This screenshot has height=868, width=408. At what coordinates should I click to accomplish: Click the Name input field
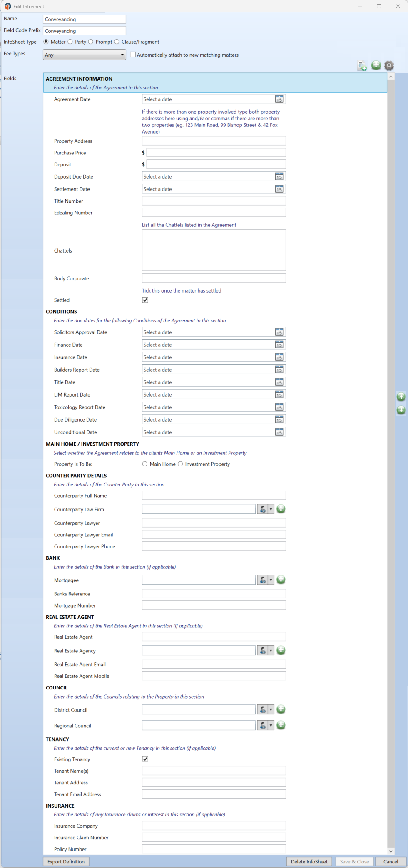click(x=85, y=19)
